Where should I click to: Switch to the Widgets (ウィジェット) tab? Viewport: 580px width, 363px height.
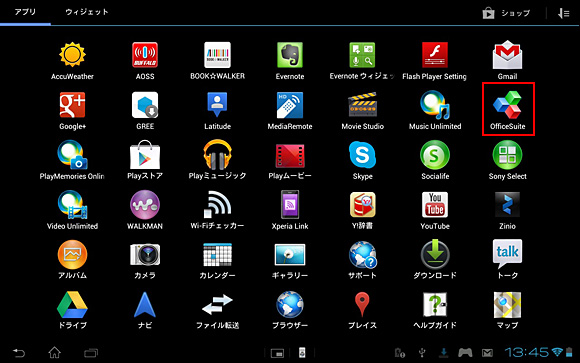click(87, 12)
